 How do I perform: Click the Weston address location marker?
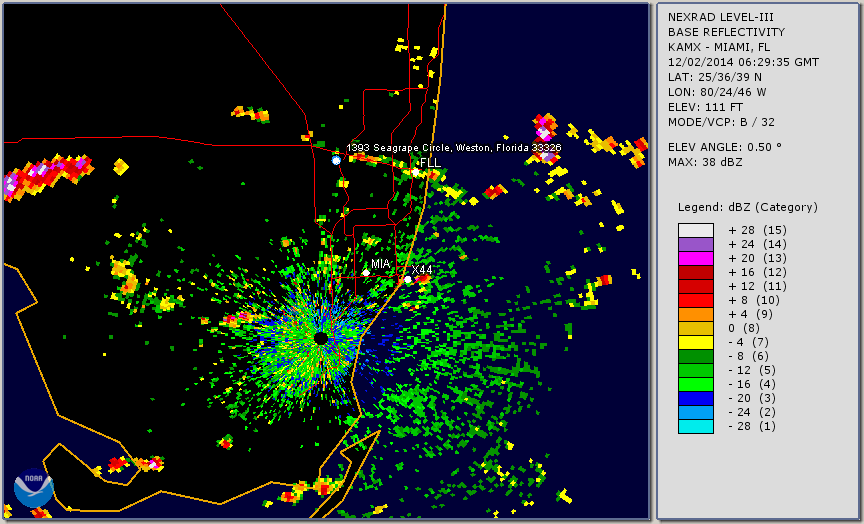click(x=336, y=160)
